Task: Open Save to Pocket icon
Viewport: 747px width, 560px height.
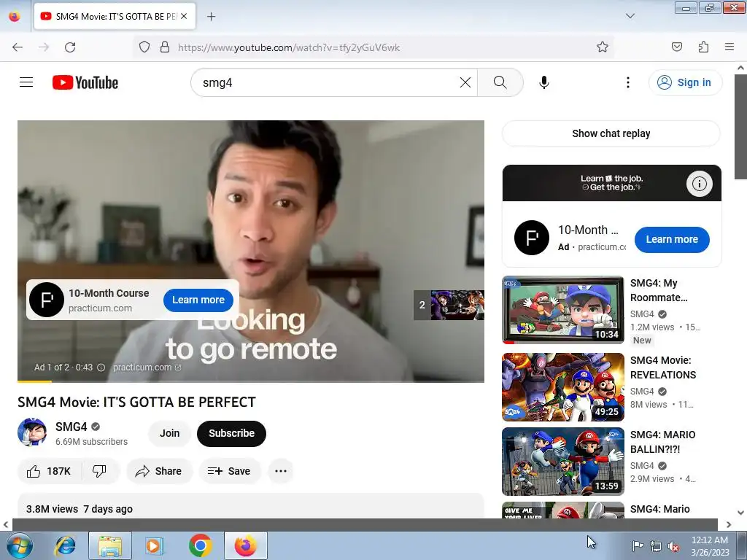Action: tap(677, 47)
